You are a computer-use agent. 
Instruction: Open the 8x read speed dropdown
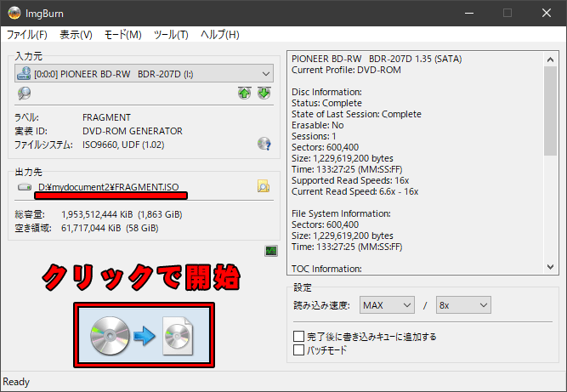pos(463,305)
